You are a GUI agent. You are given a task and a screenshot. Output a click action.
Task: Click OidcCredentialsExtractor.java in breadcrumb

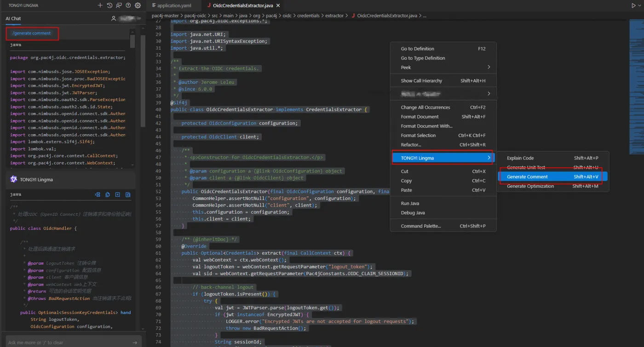coord(387,16)
